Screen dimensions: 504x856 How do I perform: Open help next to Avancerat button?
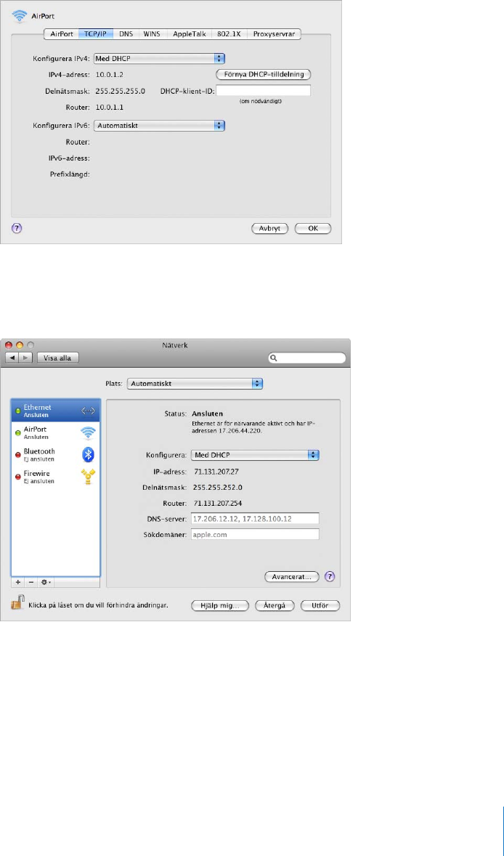point(329,576)
